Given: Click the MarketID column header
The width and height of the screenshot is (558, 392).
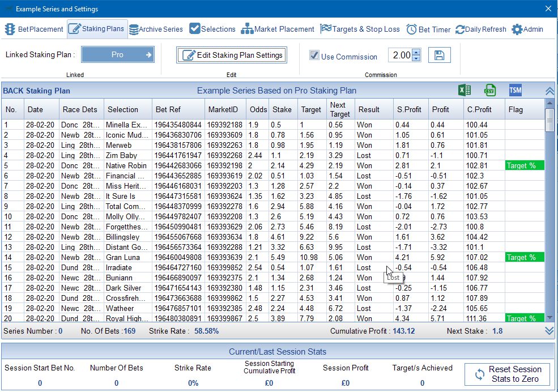Looking at the screenshot, I should pos(225,109).
